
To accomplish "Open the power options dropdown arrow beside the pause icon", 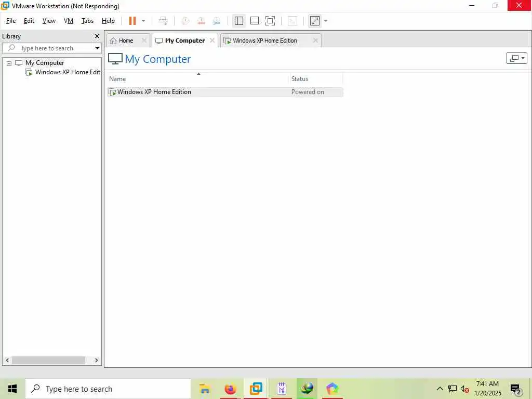I will click(143, 21).
